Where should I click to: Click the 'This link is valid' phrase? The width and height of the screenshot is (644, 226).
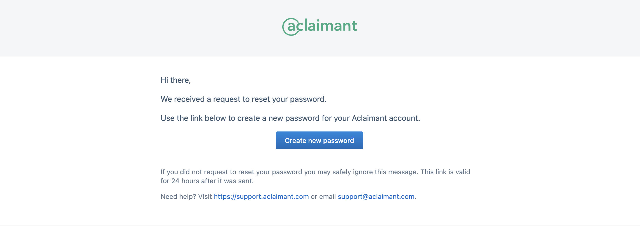(x=445, y=172)
